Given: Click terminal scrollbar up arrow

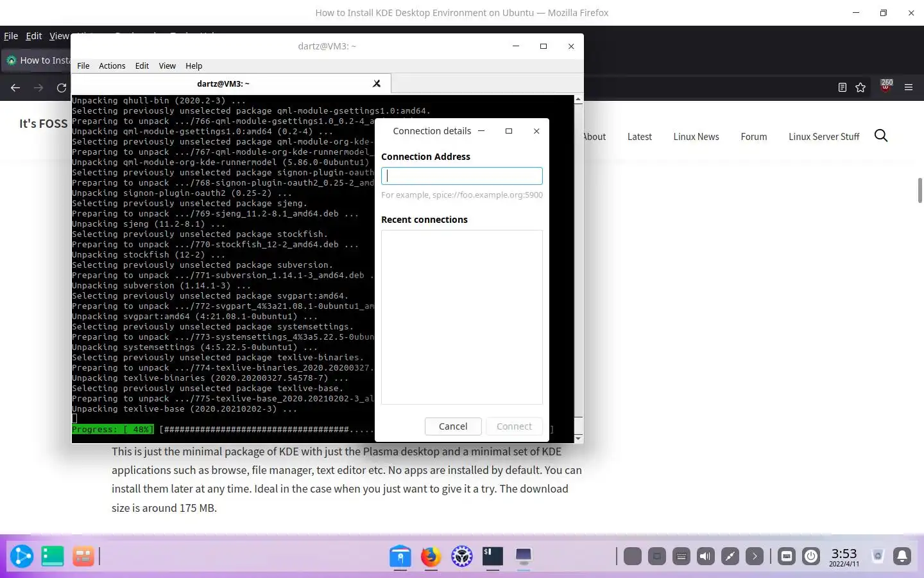Looking at the screenshot, I should pos(578,100).
